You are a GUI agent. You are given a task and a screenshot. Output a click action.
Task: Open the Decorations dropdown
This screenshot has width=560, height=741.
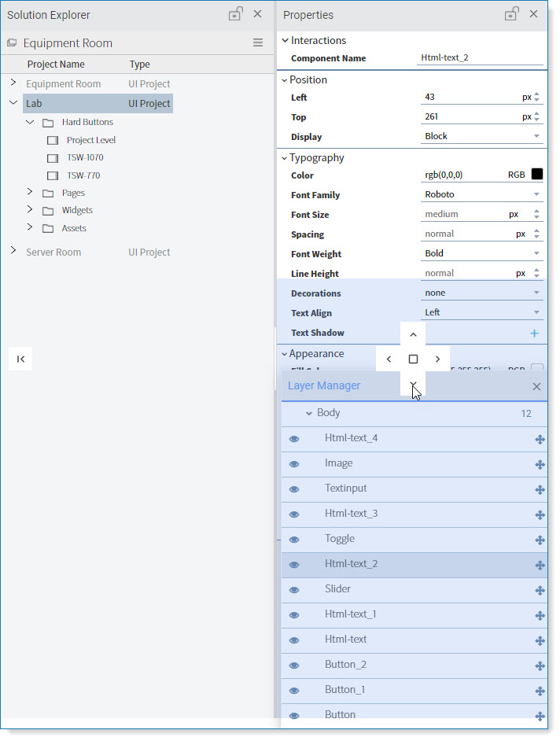point(481,293)
